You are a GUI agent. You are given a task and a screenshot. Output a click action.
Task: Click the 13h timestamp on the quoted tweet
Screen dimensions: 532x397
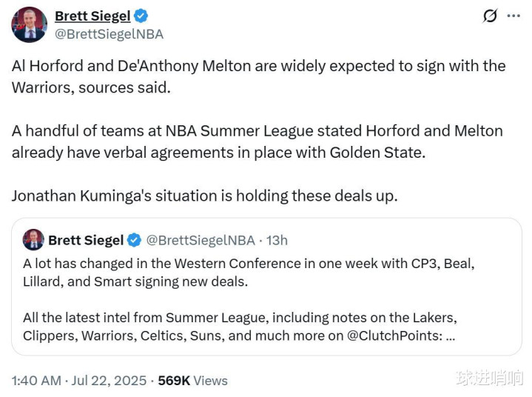click(277, 240)
